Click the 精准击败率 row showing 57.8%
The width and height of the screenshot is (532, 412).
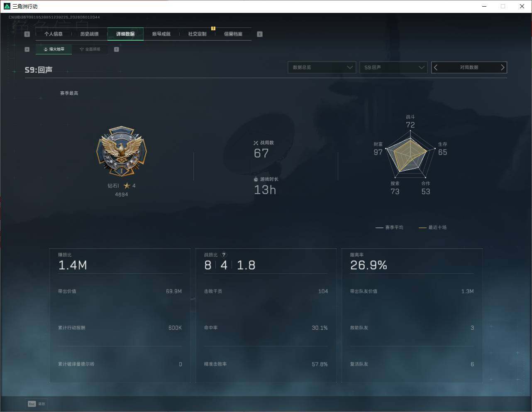point(266,364)
